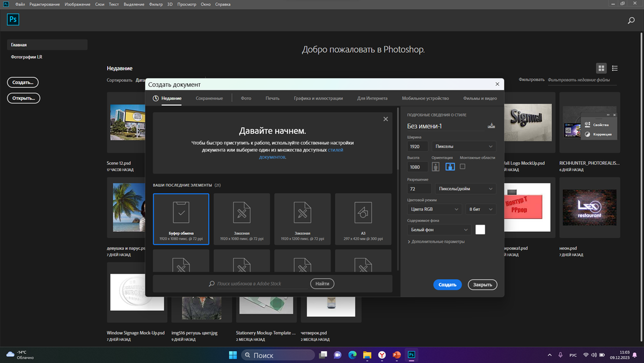Image resolution: width=644 pixels, height=363 pixels.
Task: Click the height field showing 1080
Action: [x=418, y=166]
